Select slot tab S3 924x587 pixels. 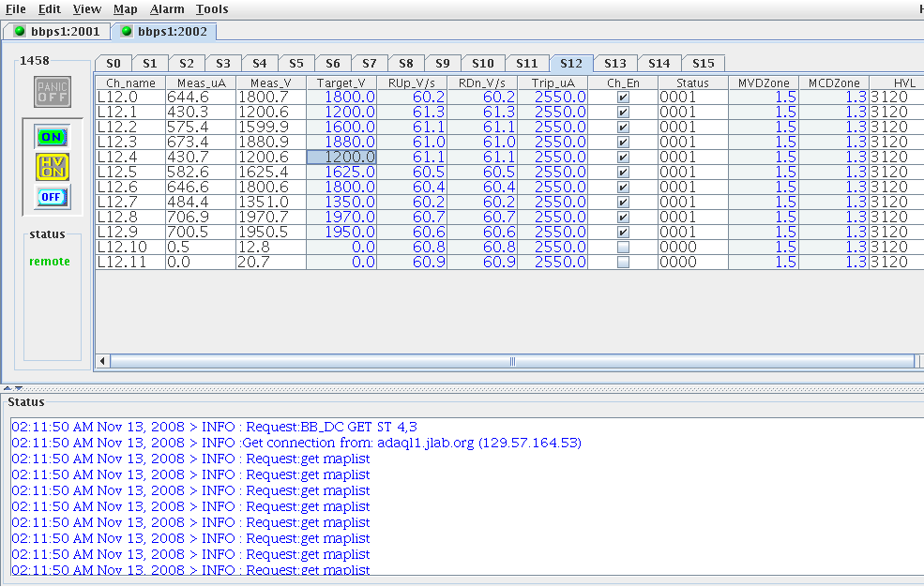(x=223, y=63)
